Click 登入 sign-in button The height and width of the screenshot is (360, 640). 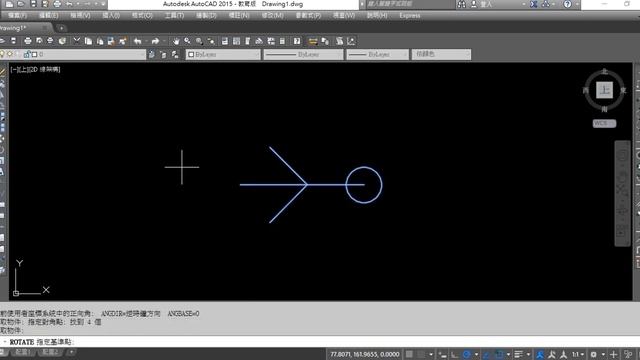pyautogui.click(x=487, y=4)
